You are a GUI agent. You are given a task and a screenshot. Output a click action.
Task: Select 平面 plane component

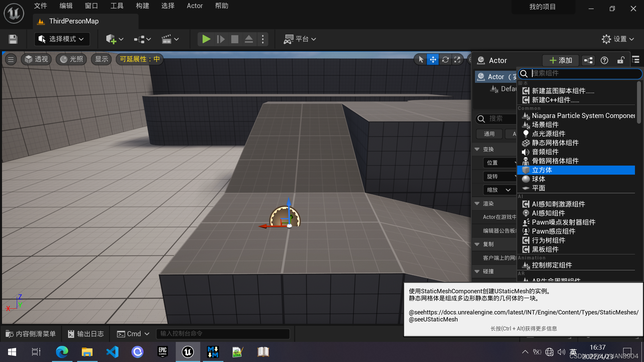click(x=576, y=188)
